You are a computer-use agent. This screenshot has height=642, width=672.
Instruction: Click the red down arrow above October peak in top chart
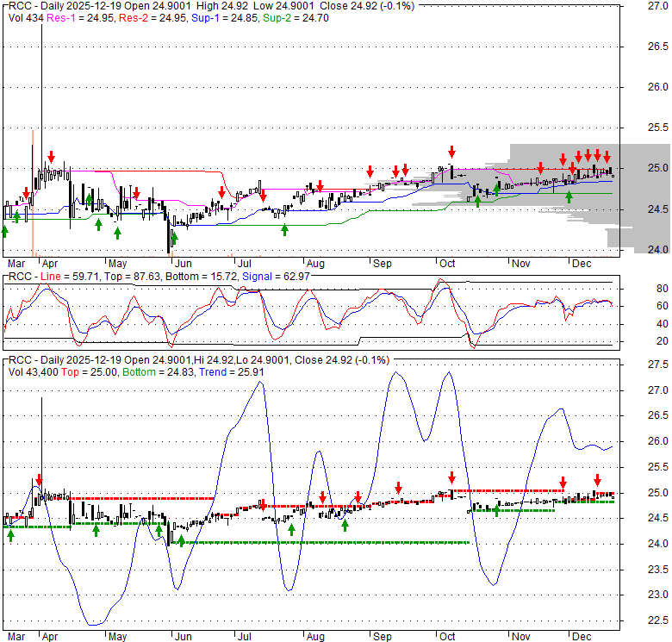[450, 150]
